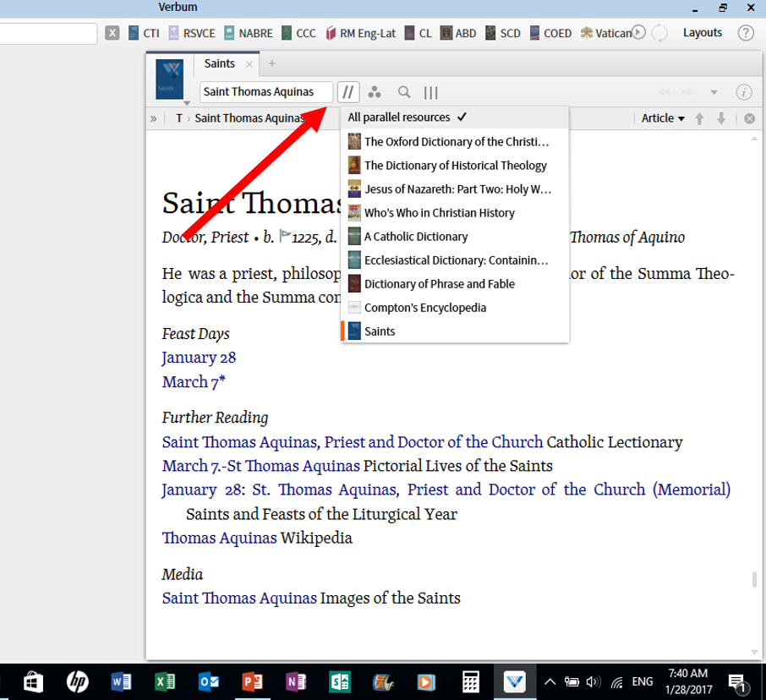The height and width of the screenshot is (700, 766).
Task: Open the March 7* feast day link
Action: pos(194,382)
